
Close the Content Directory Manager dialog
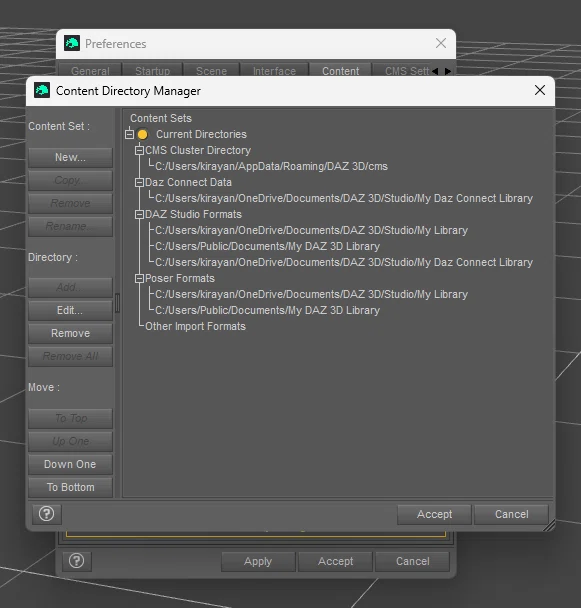tap(540, 90)
